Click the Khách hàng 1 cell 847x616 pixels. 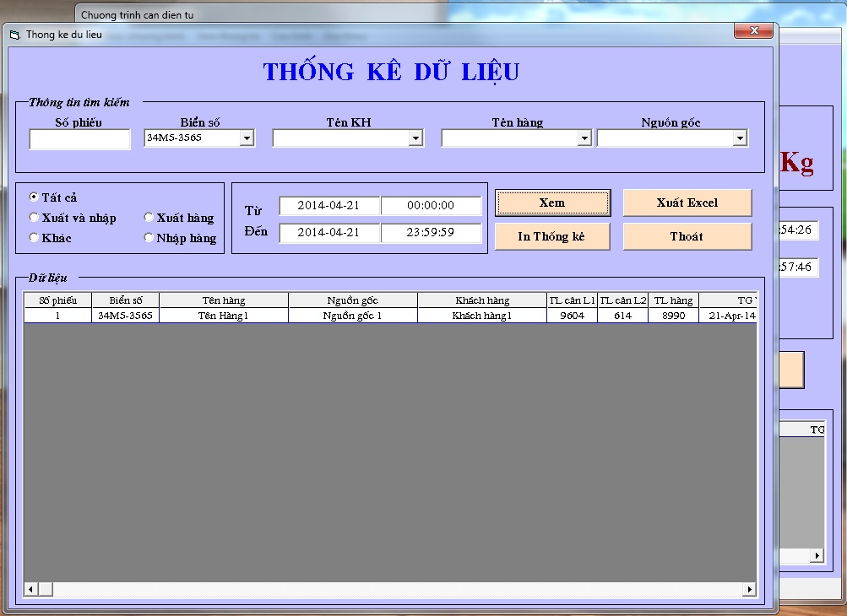pos(482,316)
